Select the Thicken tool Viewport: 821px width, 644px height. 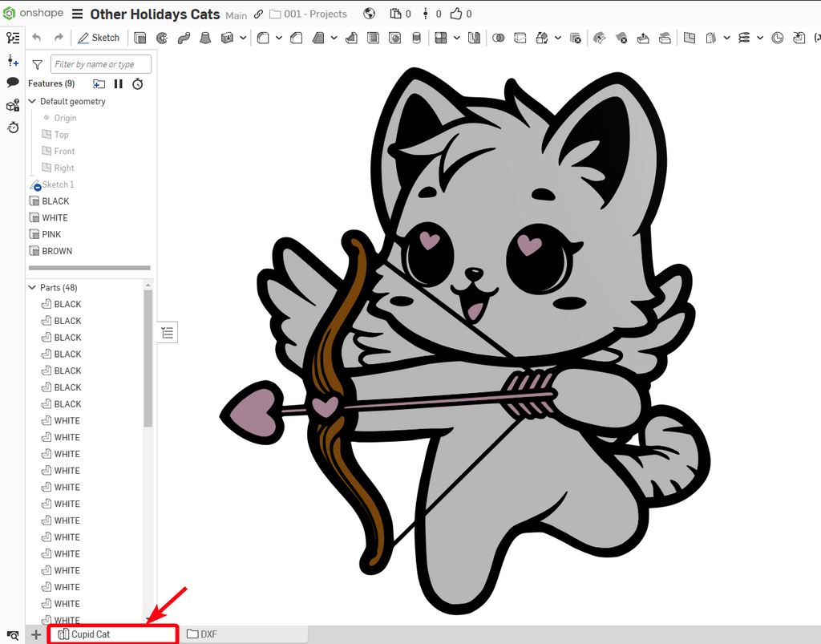tap(227, 38)
